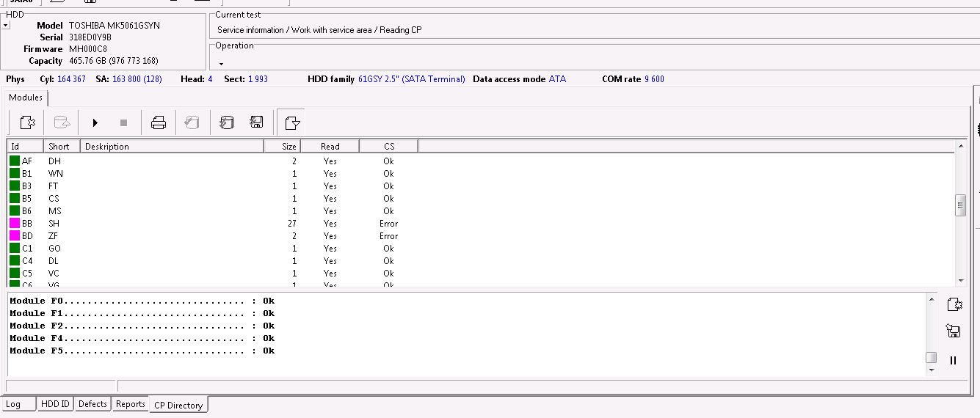Click the SA value 163 800 (128)
The image size is (980, 418).
(137, 79)
